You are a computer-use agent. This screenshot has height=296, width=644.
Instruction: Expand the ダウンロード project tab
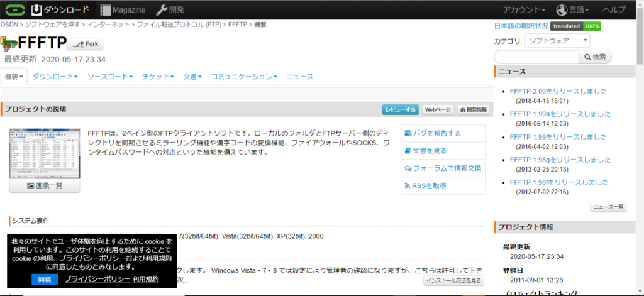point(55,77)
